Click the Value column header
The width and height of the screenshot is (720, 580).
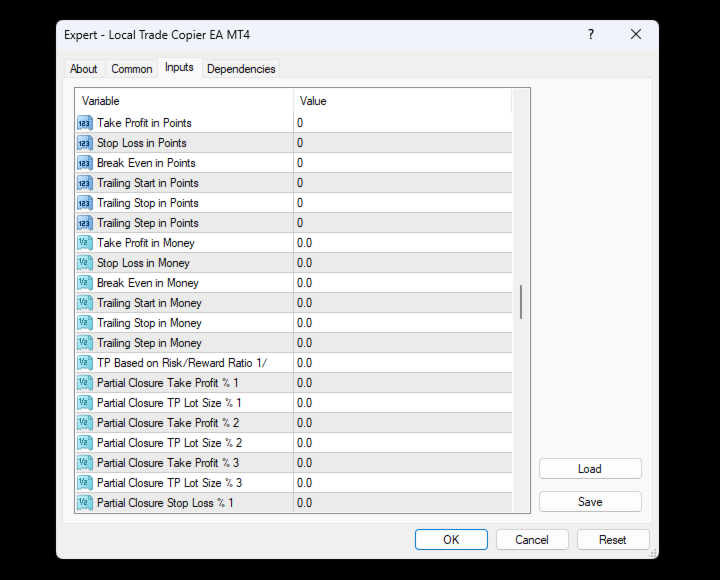402,101
